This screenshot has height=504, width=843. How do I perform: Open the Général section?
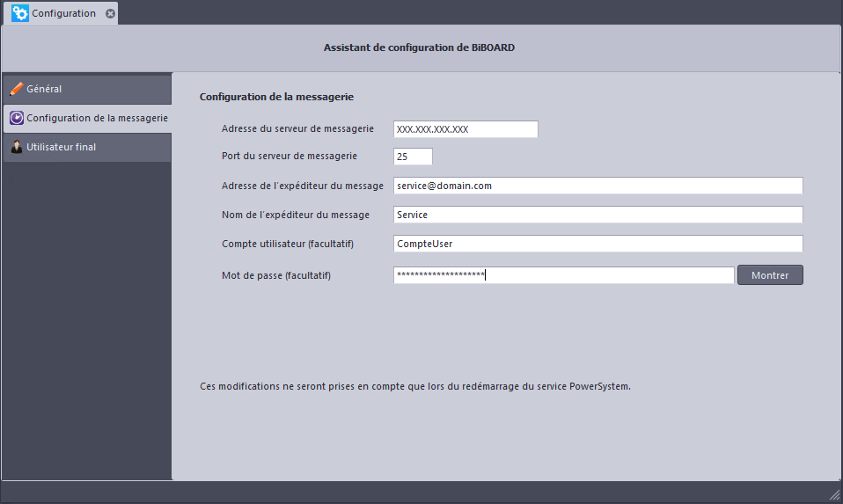tap(87, 89)
